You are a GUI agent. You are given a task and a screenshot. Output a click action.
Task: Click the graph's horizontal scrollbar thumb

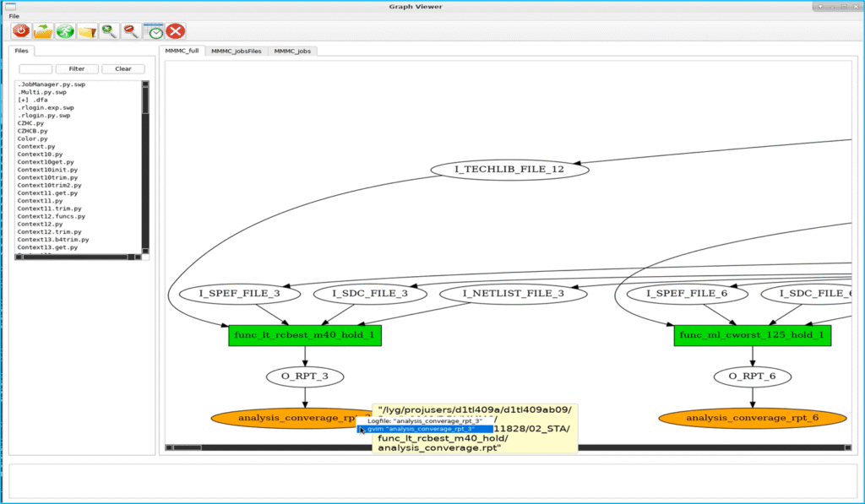tap(187, 447)
